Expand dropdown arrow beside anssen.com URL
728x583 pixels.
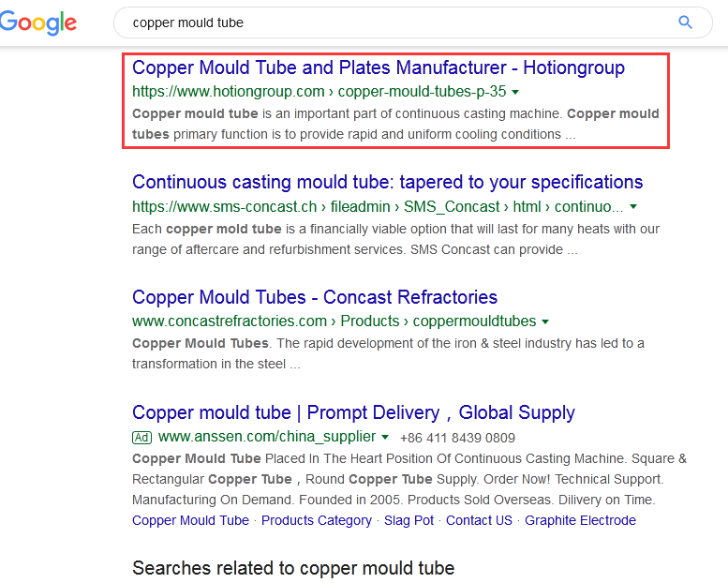[385, 437]
